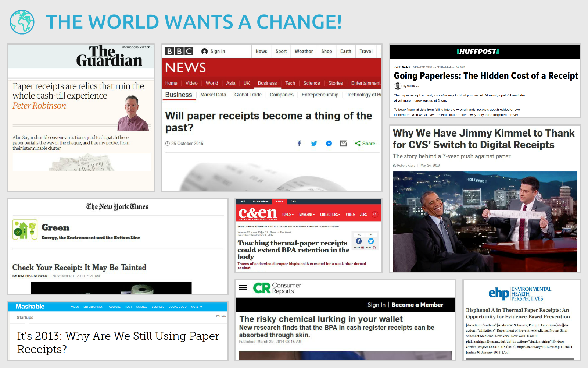Click 'THE WORLD WANTS A CHANGE!' slide title
The image size is (588, 368).
194,22
